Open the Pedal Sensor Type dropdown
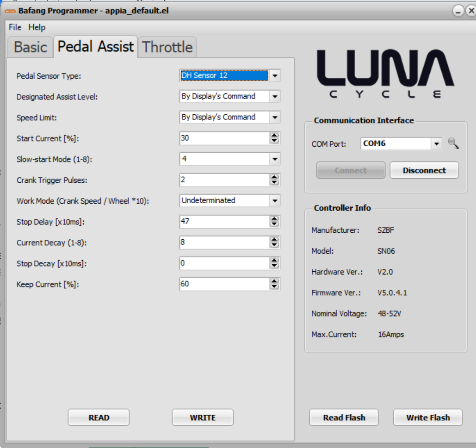 click(275, 75)
